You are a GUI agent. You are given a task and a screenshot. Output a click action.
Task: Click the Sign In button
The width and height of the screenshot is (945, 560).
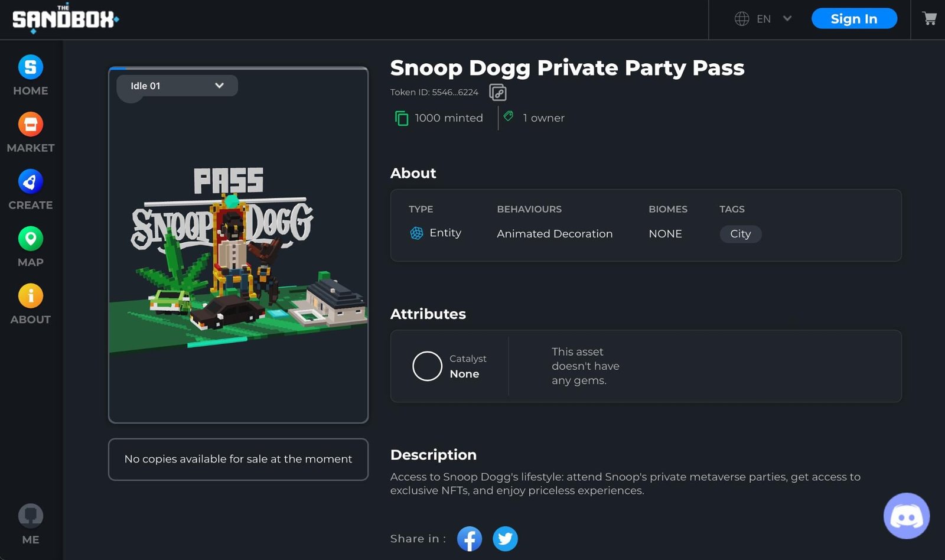click(854, 19)
